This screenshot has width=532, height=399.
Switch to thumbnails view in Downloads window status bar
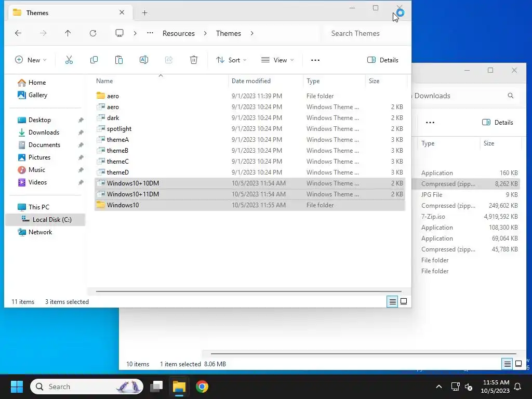(x=518, y=364)
